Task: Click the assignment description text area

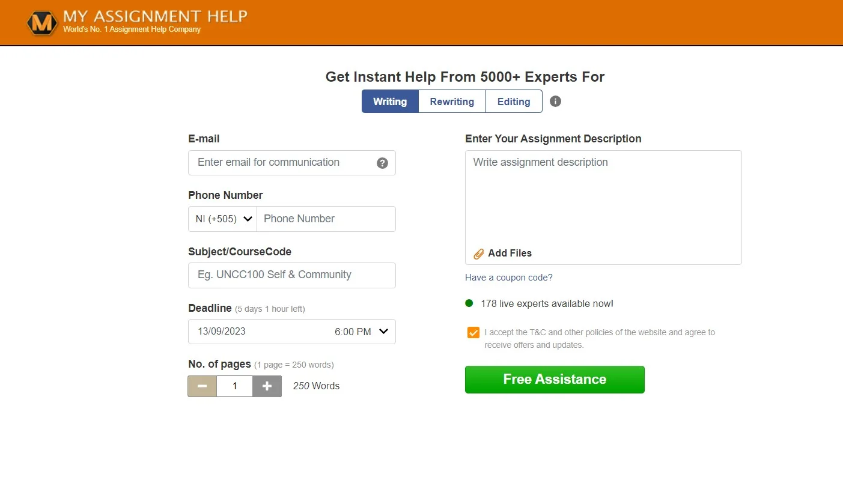Action: pos(603,197)
